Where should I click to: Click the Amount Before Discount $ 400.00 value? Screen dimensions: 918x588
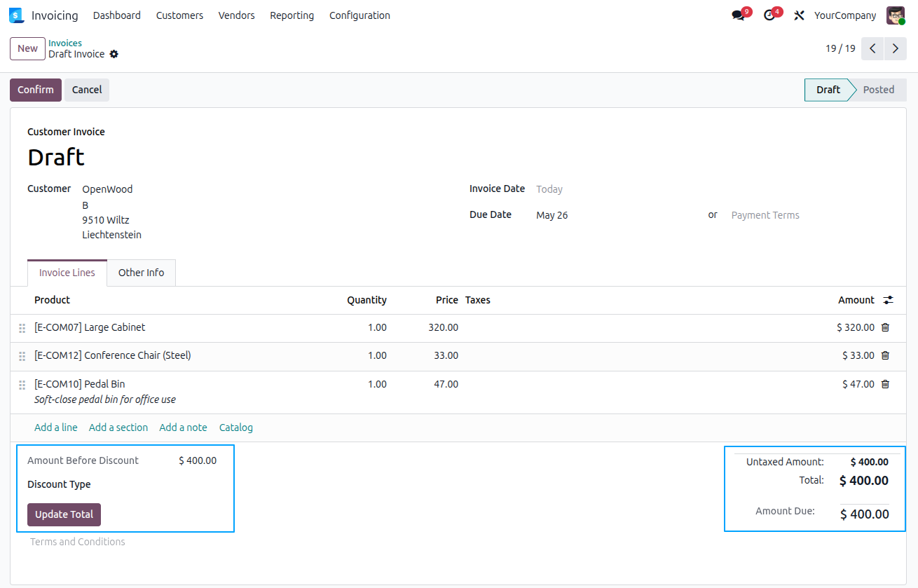pos(198,460)
